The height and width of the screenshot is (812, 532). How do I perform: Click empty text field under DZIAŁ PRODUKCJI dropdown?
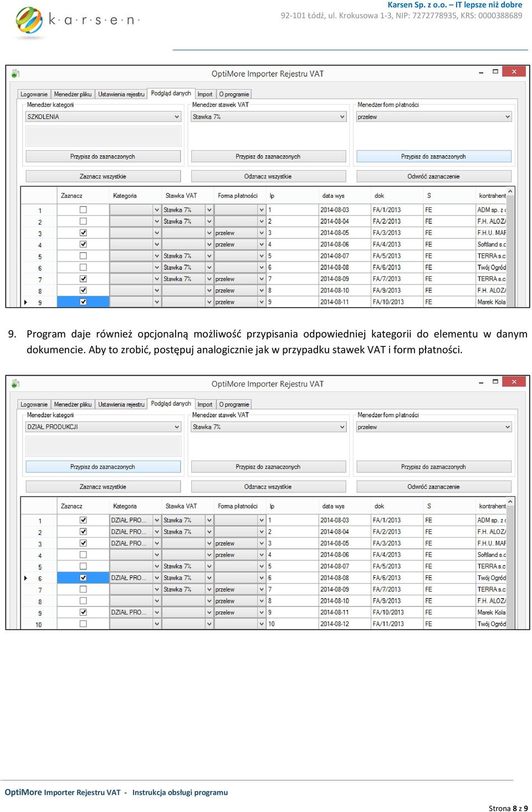(x=103, y=446)
